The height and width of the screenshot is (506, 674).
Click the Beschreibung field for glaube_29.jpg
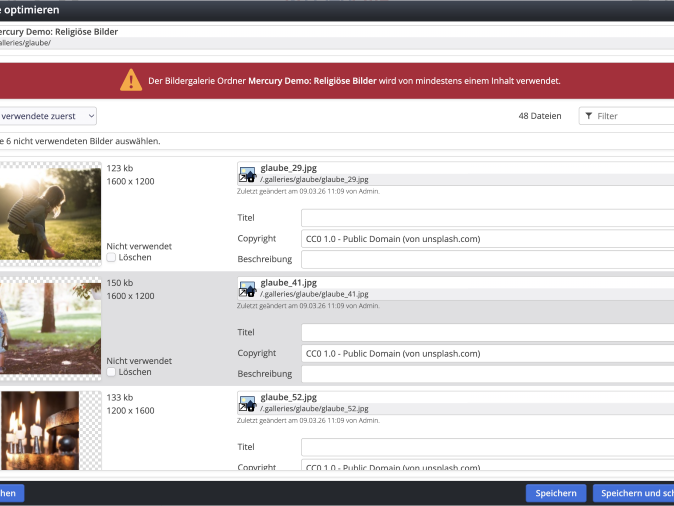pyautogui.click(x=487, y=260)
